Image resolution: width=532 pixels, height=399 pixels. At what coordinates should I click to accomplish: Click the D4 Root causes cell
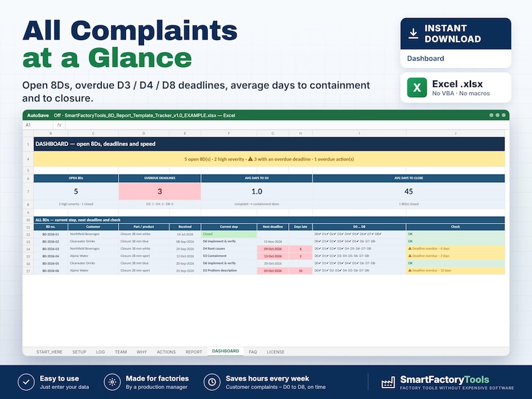[x=229, y=249]
